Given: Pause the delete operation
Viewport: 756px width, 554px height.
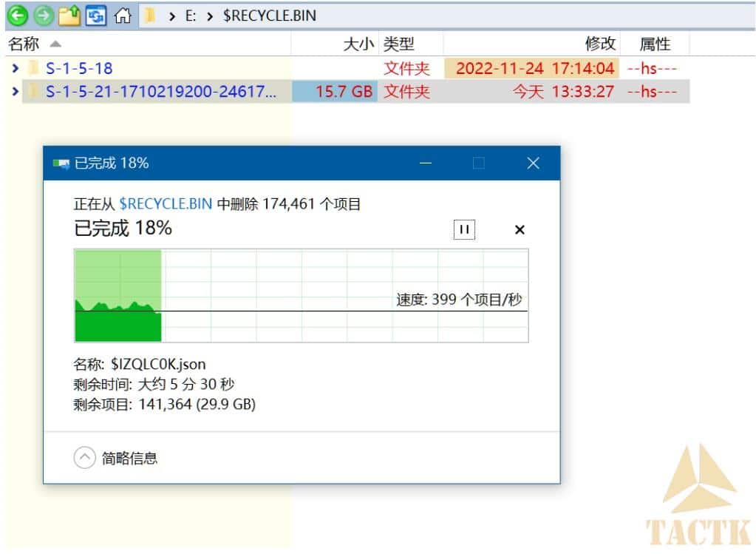Looking at the screenshot, I should tap(464, 229).
